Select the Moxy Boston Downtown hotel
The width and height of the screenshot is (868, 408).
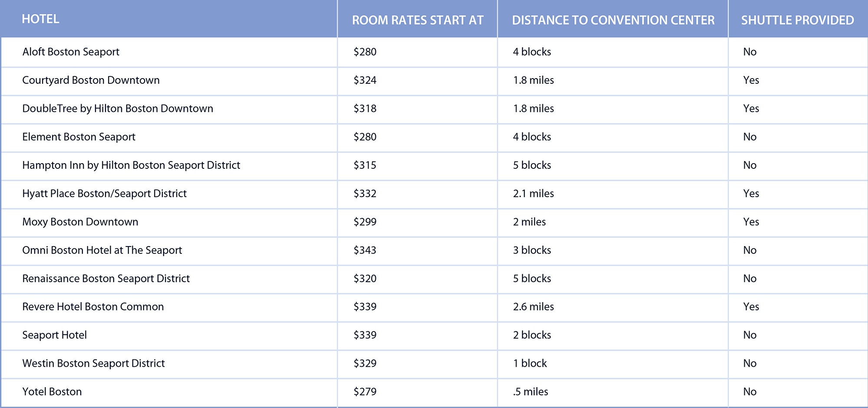tap(80, 222)
